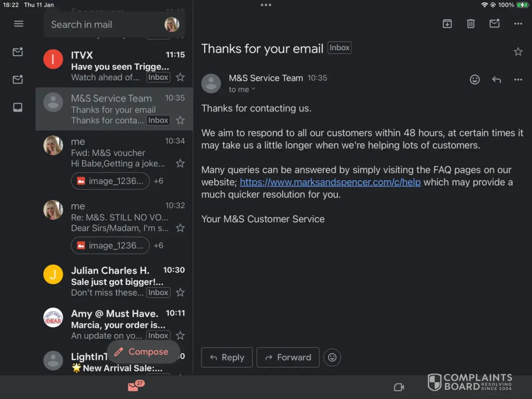Tap the Search in mail field
The height and width of the screenshot is (399, 532).
104,25
